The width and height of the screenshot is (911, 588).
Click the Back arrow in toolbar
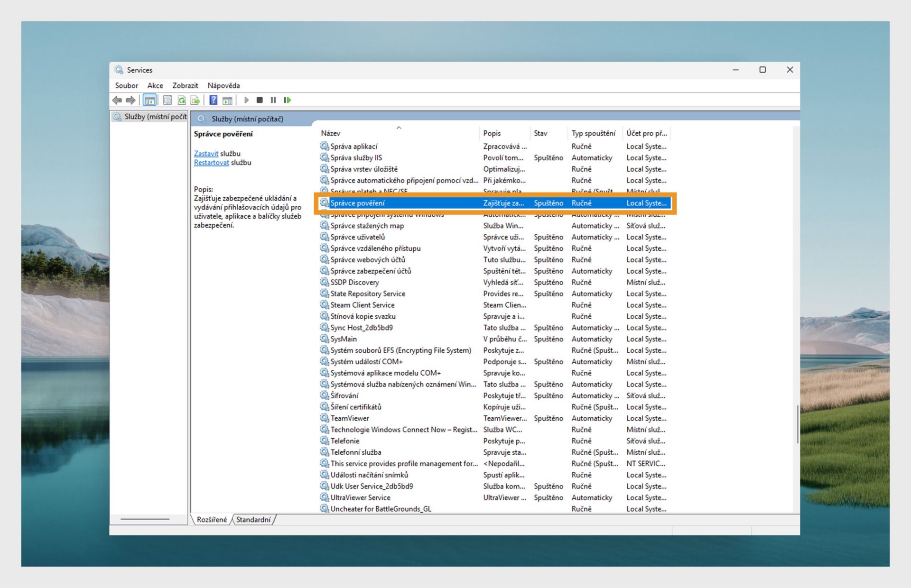(117, 100)
